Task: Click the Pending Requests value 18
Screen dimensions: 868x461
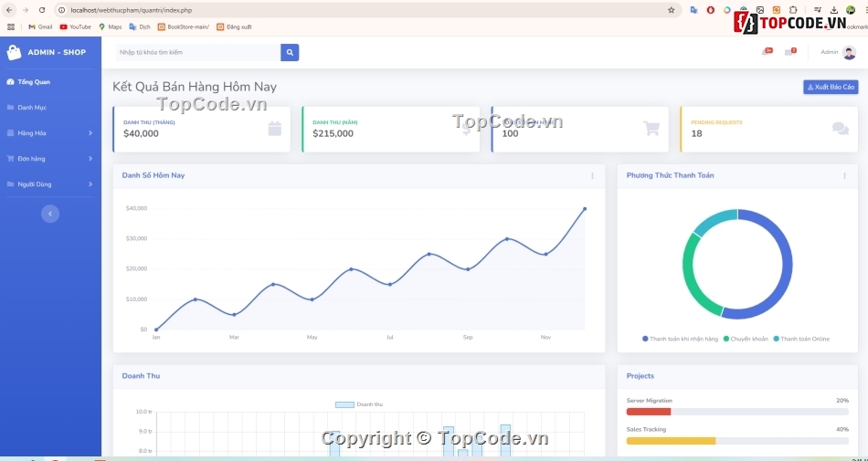Action: coord(696,134)
